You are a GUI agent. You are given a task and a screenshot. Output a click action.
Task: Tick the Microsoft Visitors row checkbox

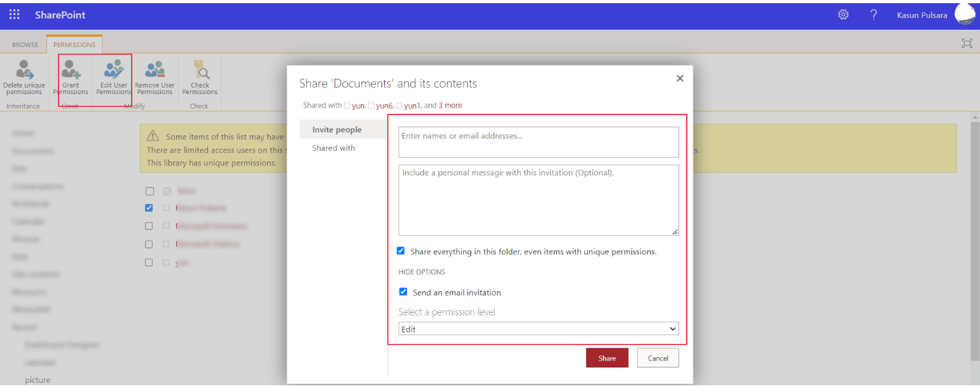[149, 244]
